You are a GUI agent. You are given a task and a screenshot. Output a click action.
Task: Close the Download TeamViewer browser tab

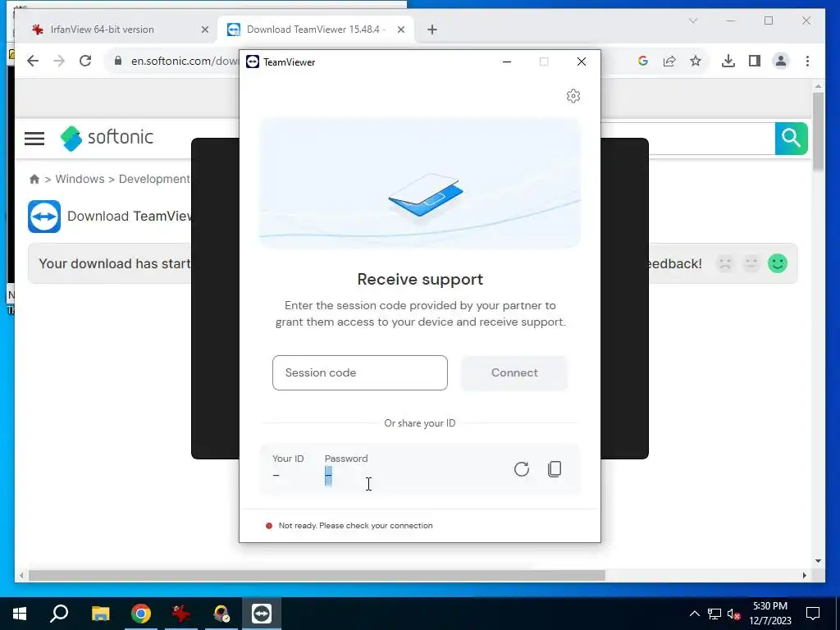(400, 30)
